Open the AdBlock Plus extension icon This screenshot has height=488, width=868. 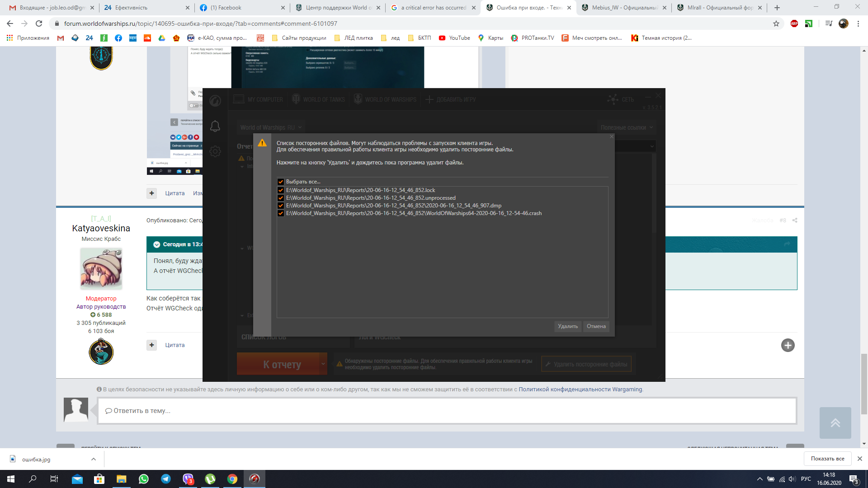tap(794, 23)
